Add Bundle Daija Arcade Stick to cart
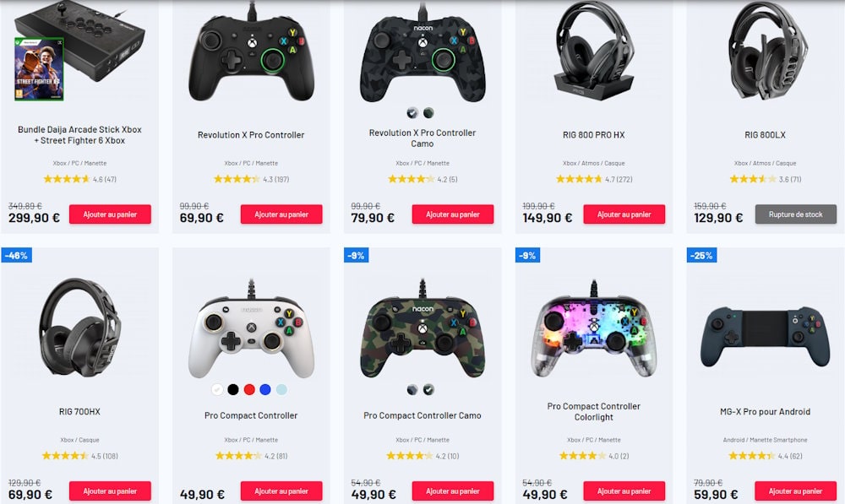This screenshot has height=504, width=845. pos(110,214)
